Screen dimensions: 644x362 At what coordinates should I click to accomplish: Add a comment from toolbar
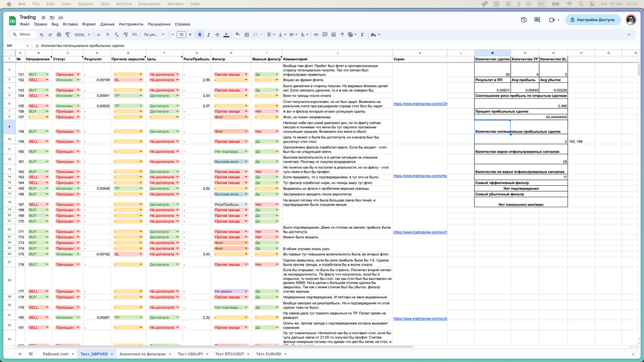tap(324, 35)
